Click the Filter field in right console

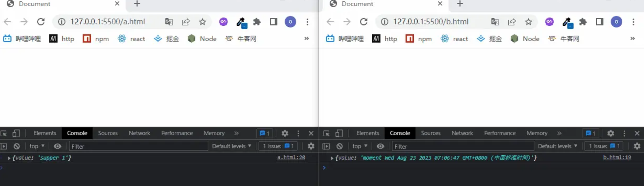(x=462, y=146)
